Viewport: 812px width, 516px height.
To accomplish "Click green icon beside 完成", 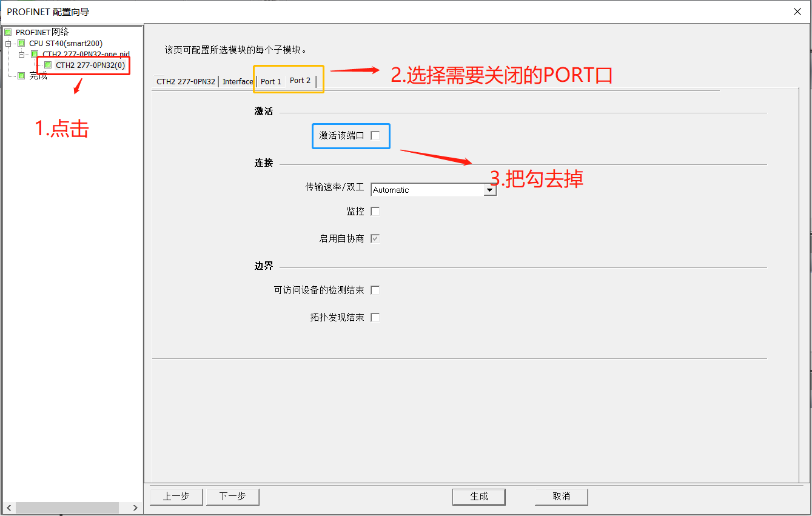I will click(x=21, y=76).
